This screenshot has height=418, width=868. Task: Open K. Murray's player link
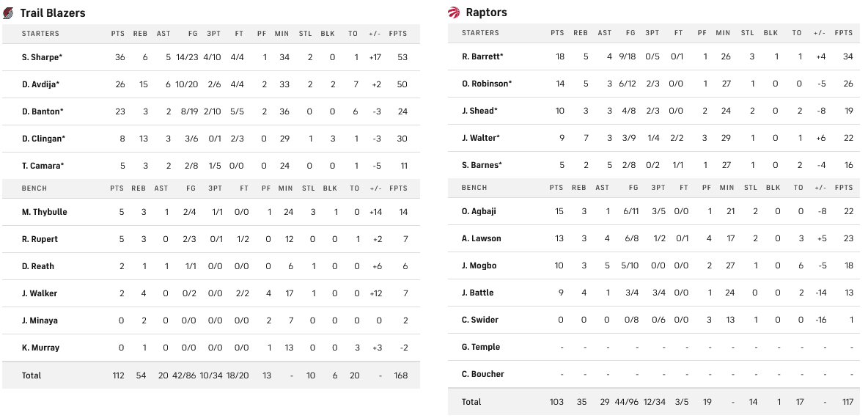click(40, 348)
